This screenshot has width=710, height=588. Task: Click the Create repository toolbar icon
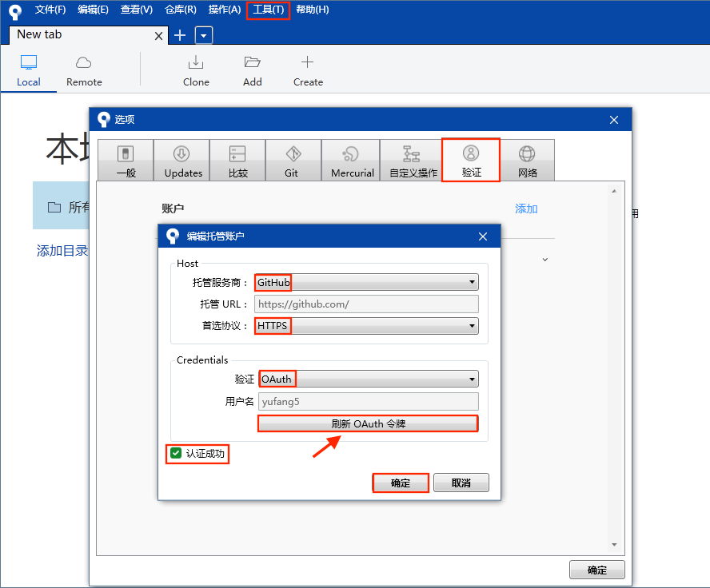308,71
